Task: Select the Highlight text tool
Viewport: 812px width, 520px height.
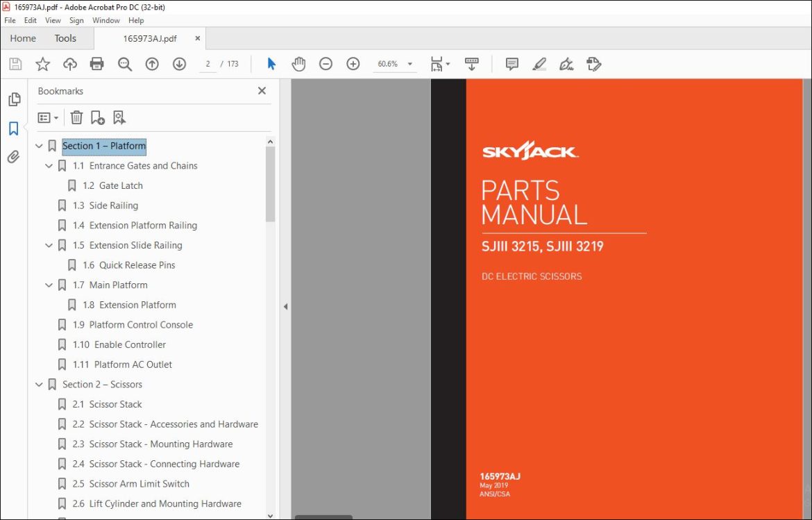Action: click(539, 65)
